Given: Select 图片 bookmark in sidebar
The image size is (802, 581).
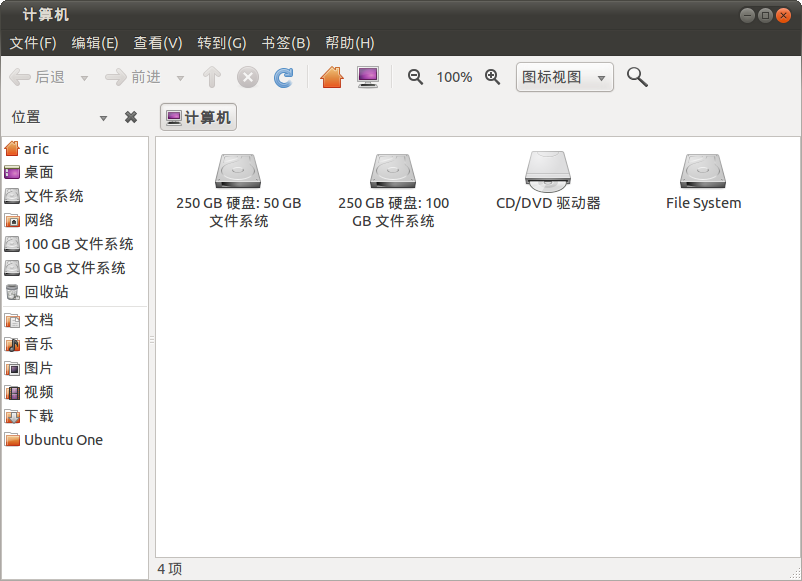Looking at the screenshot, I should click(75, 368).
